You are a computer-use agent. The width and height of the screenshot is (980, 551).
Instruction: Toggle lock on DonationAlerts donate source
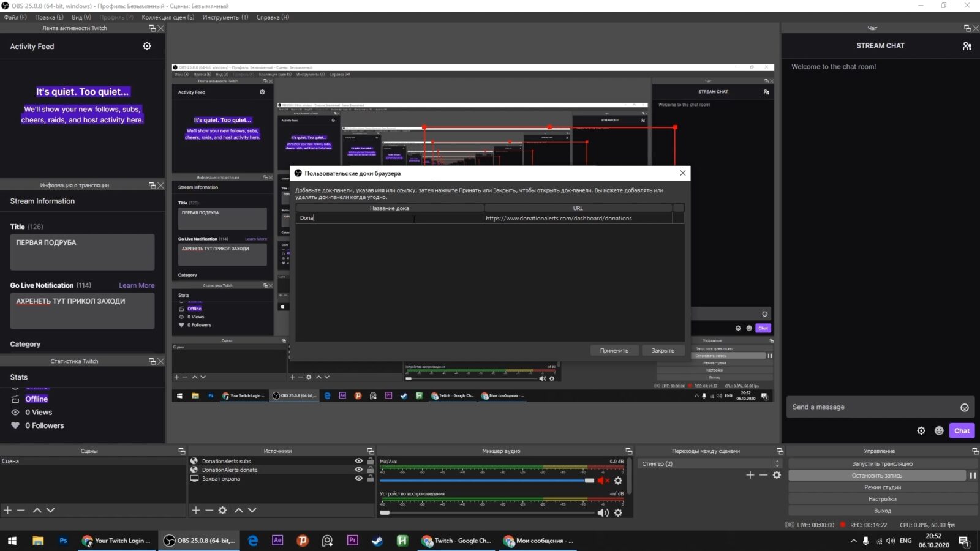click(x=370, y=470)
